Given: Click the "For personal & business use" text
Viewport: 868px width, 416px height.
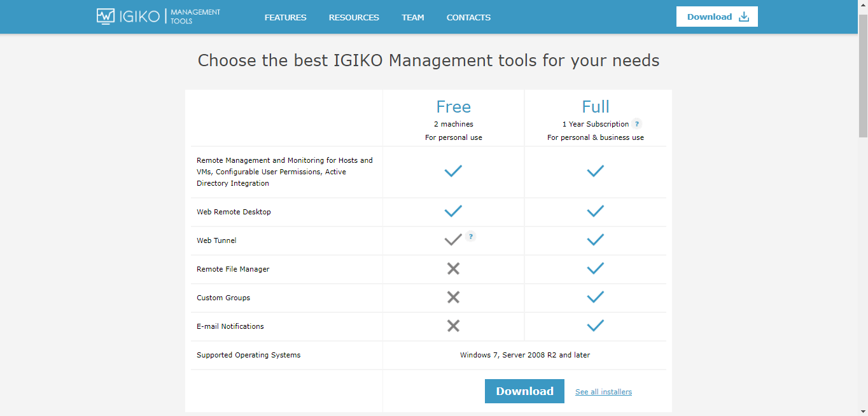Looking at the screenshot, I should tap(596, 137).
